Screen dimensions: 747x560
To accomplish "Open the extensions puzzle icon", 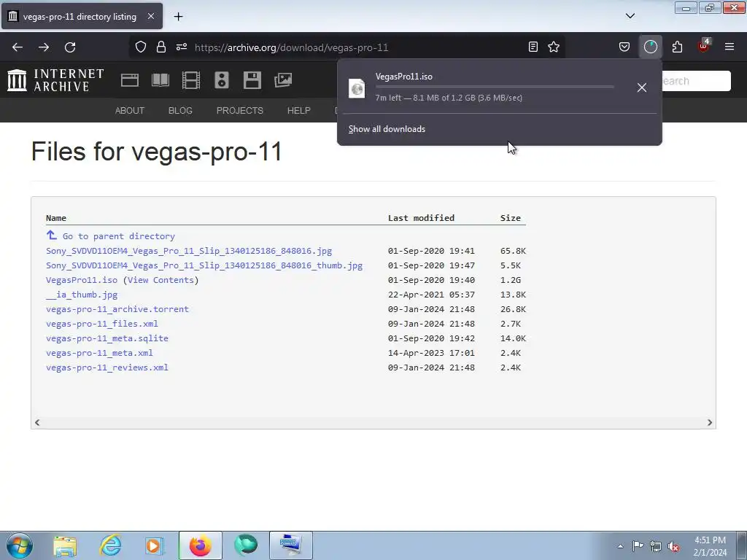I will pos(677,47).
